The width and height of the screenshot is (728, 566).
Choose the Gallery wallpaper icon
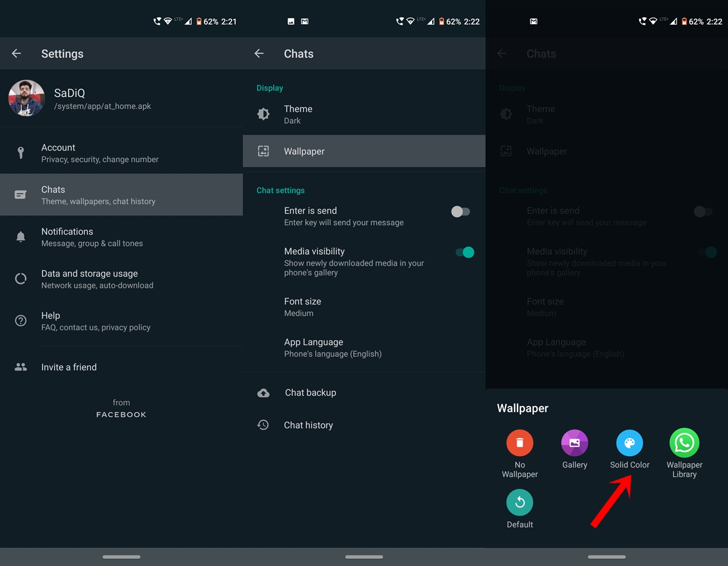pos(575,443)
